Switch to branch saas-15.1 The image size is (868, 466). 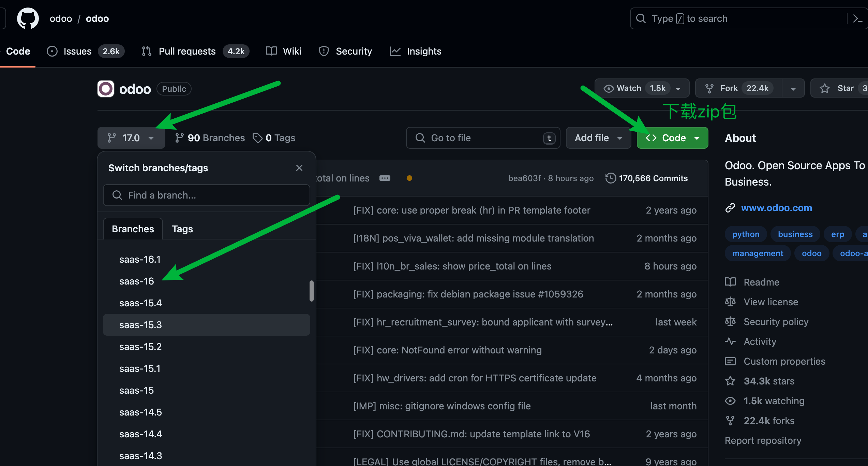coord(207,368)
